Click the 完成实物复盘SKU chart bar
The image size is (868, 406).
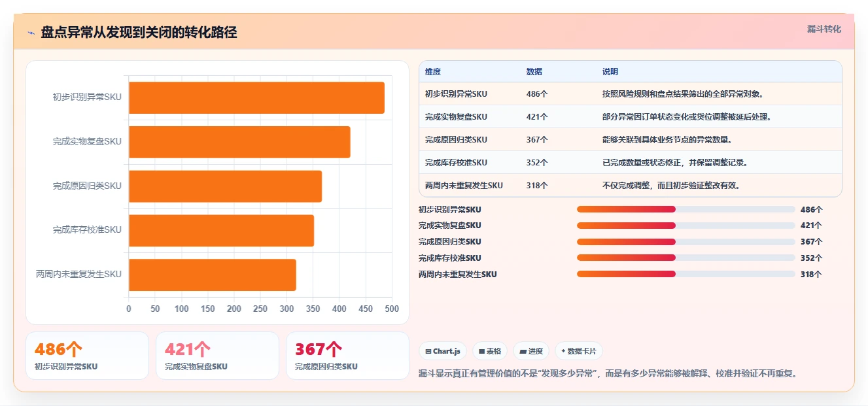[239, 142]
